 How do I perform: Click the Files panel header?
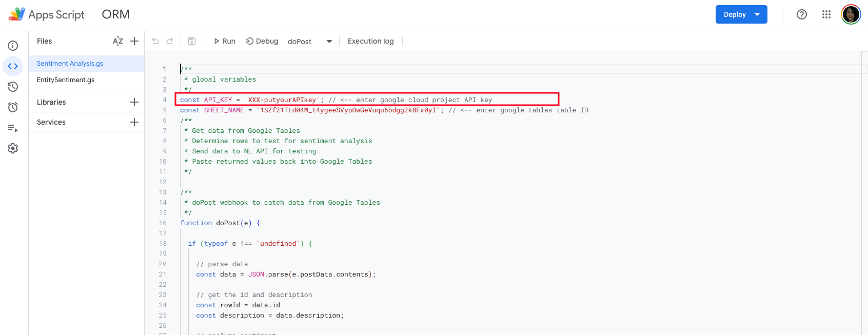point(45,41)
